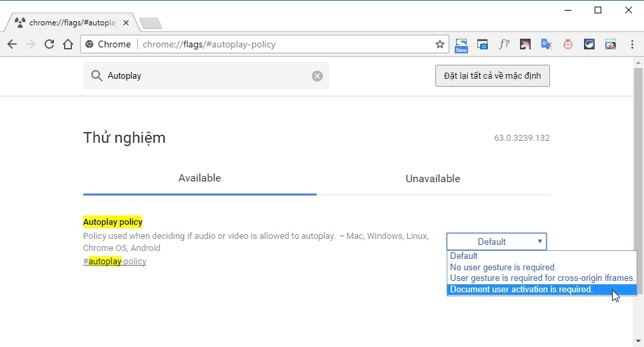Open the #autoplay-policy anchor link
Image resolution: width=644 pixels, height=347 pixels.
point(115,262)
